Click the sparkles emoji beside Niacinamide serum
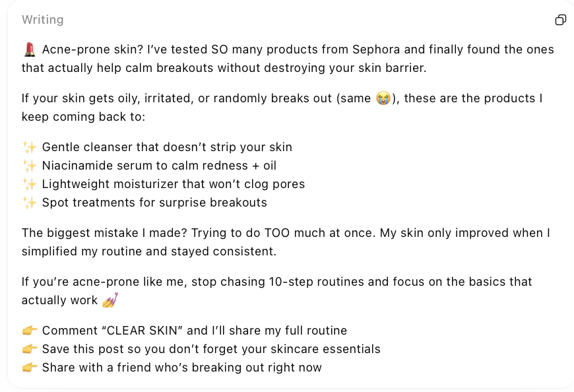Screen dimensions: 574x392 point(29,166)
